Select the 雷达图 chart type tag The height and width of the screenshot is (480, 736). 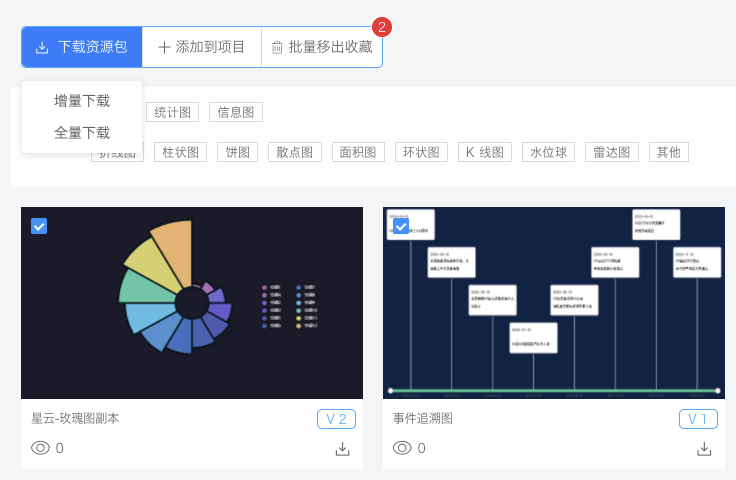click(612, 152)
